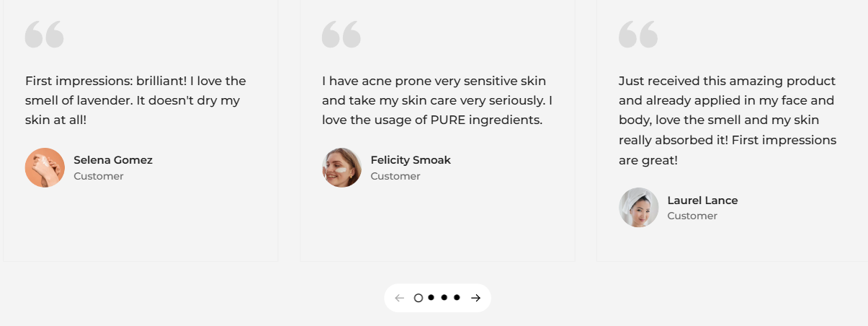Select the first hollow pagination dot

click(419, 298)
